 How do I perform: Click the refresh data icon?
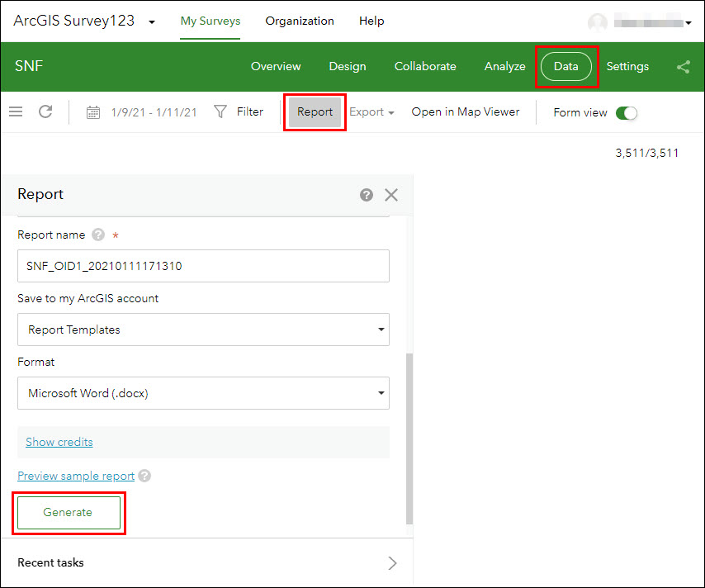45,111
